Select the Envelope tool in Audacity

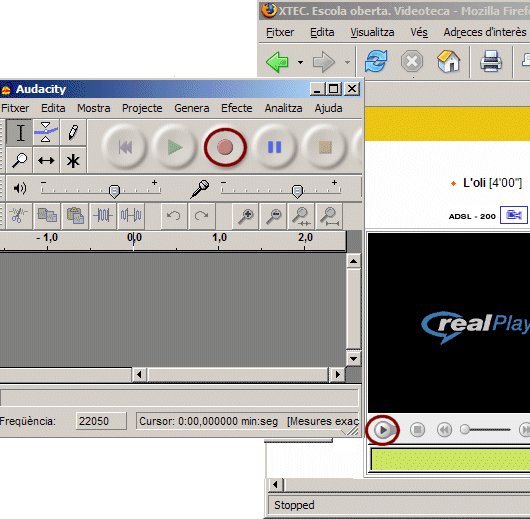tap(46, 133)
